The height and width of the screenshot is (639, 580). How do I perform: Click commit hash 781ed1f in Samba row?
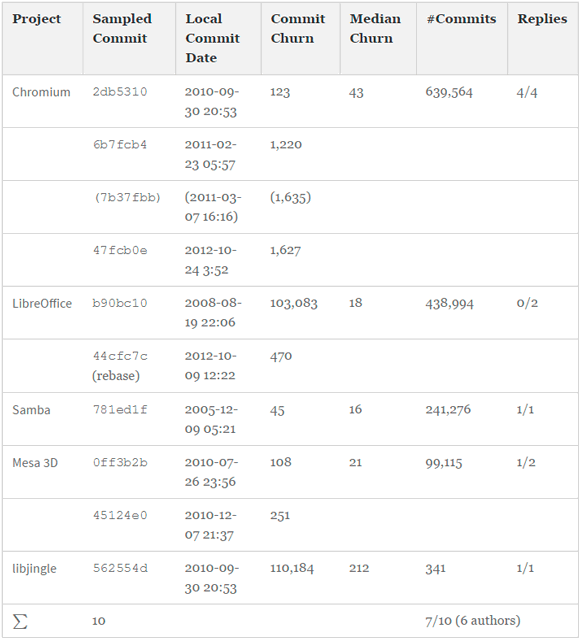point(120,409)
